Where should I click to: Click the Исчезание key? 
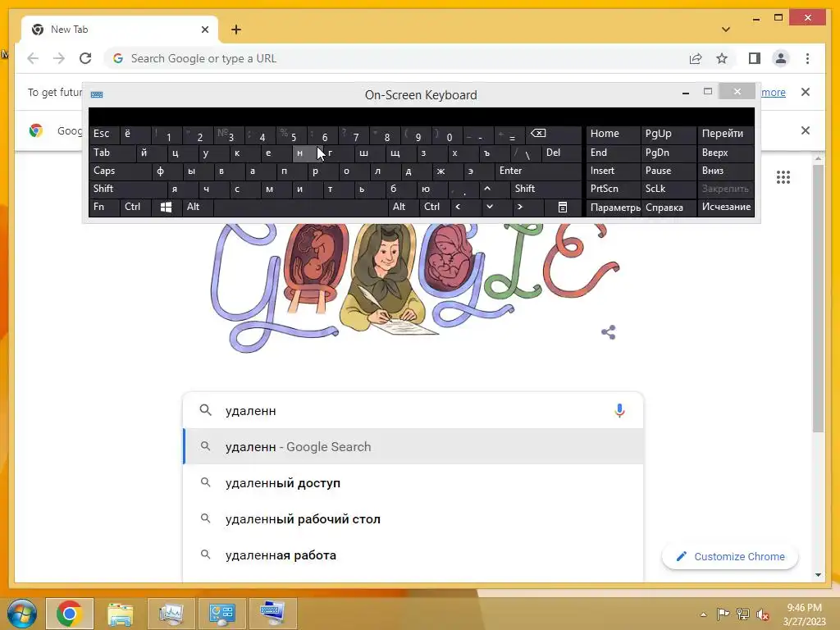726,207
